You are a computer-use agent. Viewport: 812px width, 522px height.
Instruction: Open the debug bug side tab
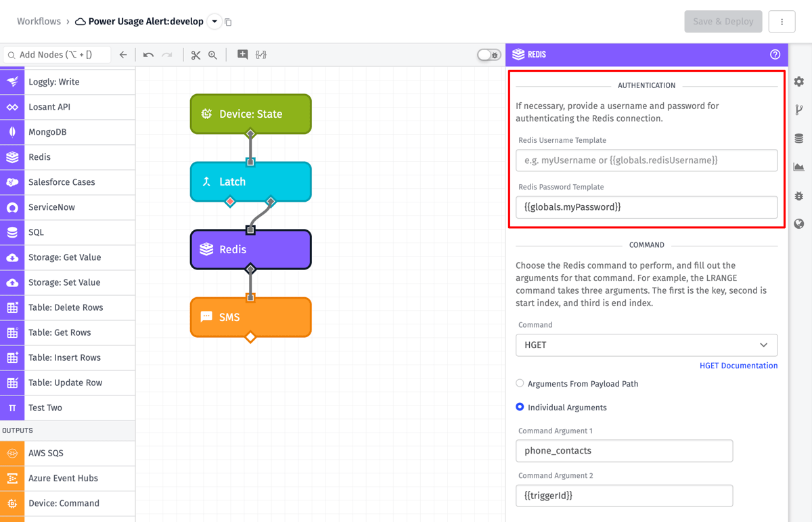click(799, 195)
